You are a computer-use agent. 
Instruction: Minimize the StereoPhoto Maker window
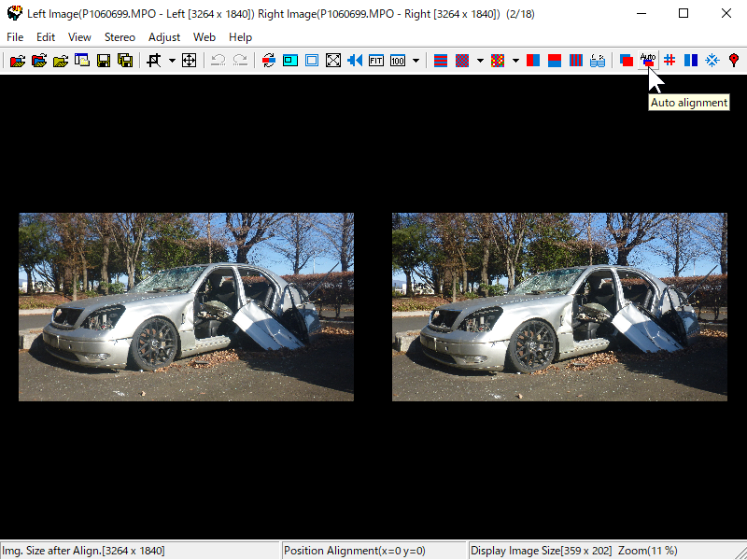click(x=641, y=13)
